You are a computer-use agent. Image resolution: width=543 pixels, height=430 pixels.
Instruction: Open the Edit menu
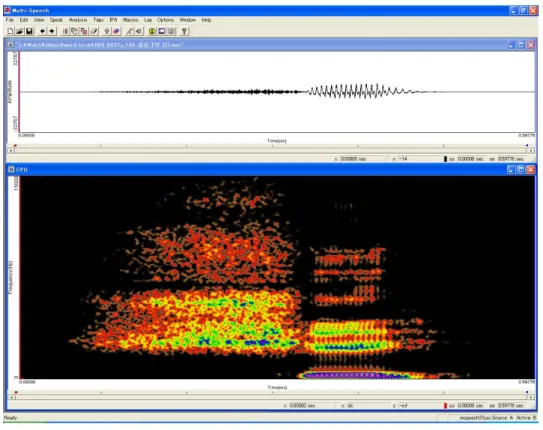pyautogui.click(x=24, y=20)
